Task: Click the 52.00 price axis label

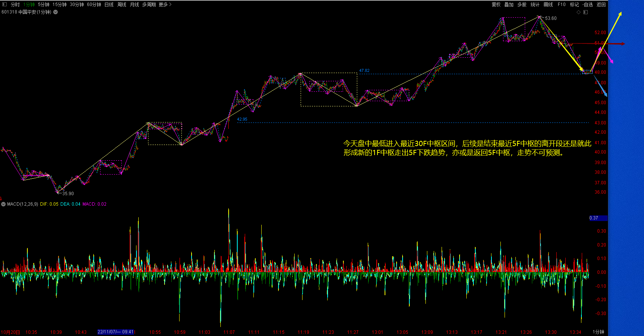Action: tap(600, 33)
